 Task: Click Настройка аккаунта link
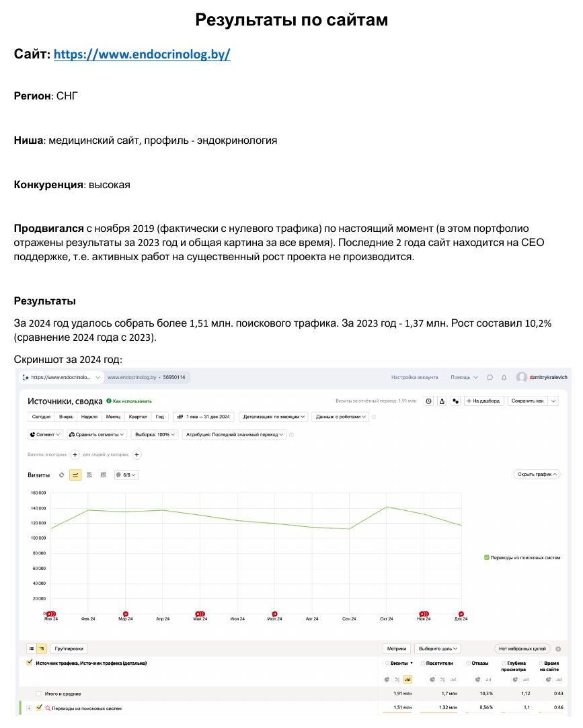click(414, 378)
